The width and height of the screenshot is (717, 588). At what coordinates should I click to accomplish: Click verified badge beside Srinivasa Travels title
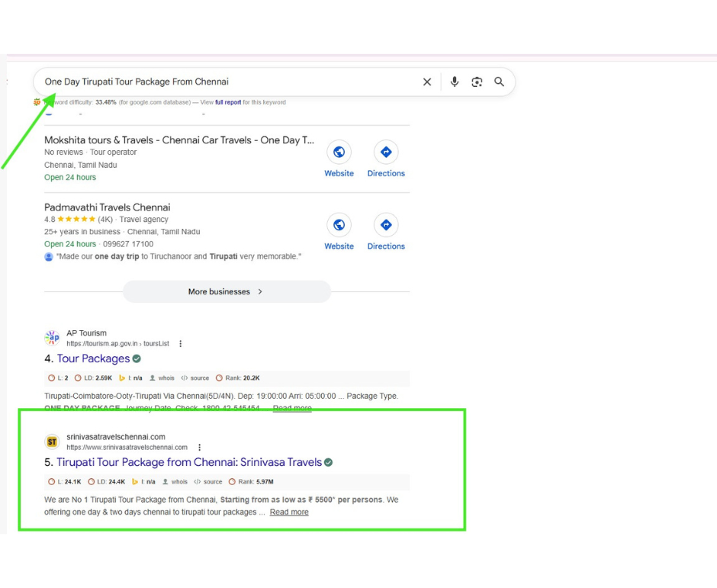[328, 463]
